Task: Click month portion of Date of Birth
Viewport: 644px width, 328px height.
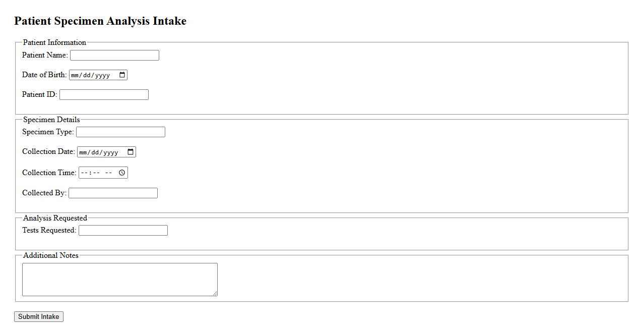Action: 76,76
